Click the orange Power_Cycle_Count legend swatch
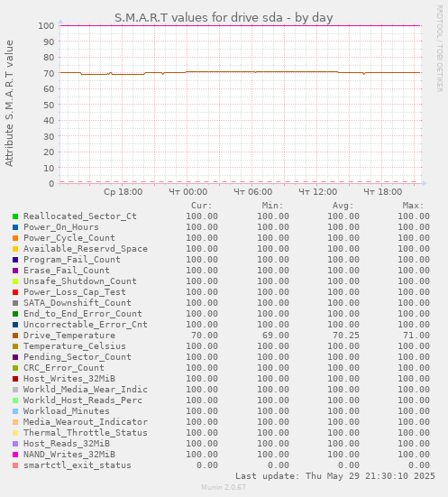 click(15, 238)
